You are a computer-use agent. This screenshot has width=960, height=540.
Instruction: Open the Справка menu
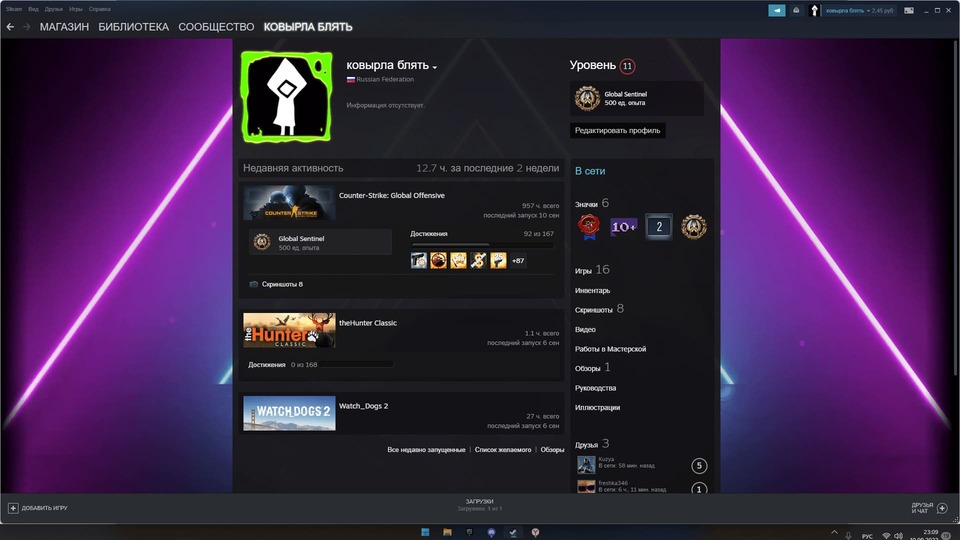(x=100, y=9)
